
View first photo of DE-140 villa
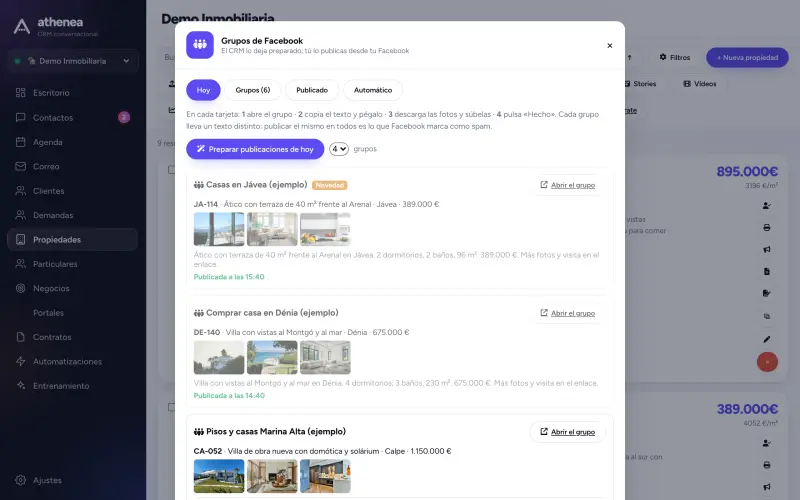[219, 357]
